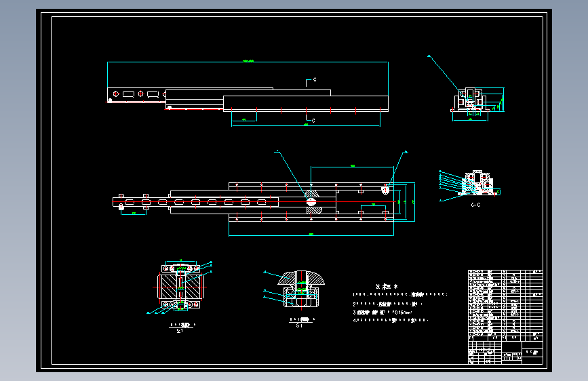Select the parts list table
The width and height of the screenshot is (588, 381).
pos(505,305)
